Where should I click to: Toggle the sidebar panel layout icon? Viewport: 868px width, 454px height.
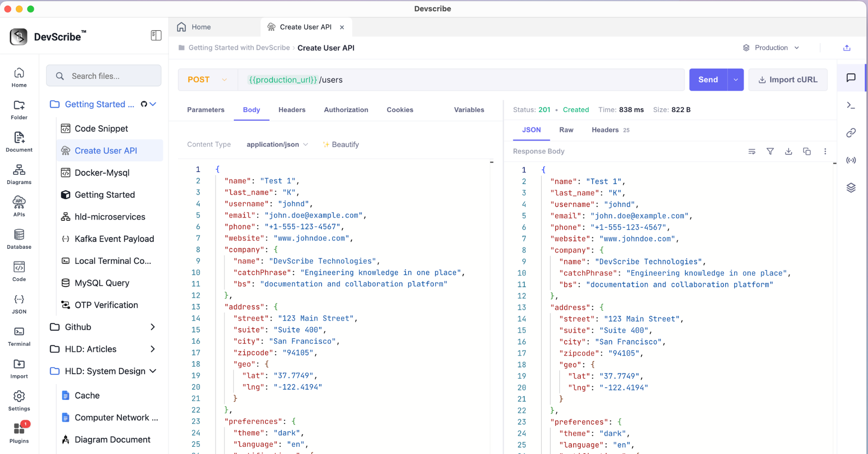coord(156,35)
